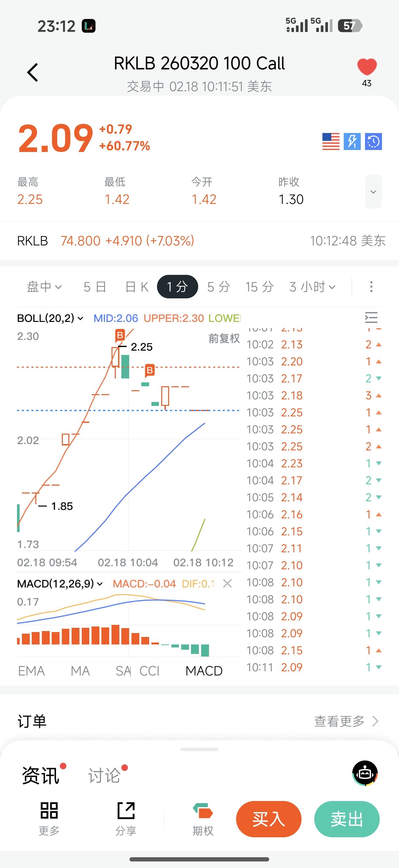
Task: Tap the 分享 share icon
Action: (x=126, y=810)
